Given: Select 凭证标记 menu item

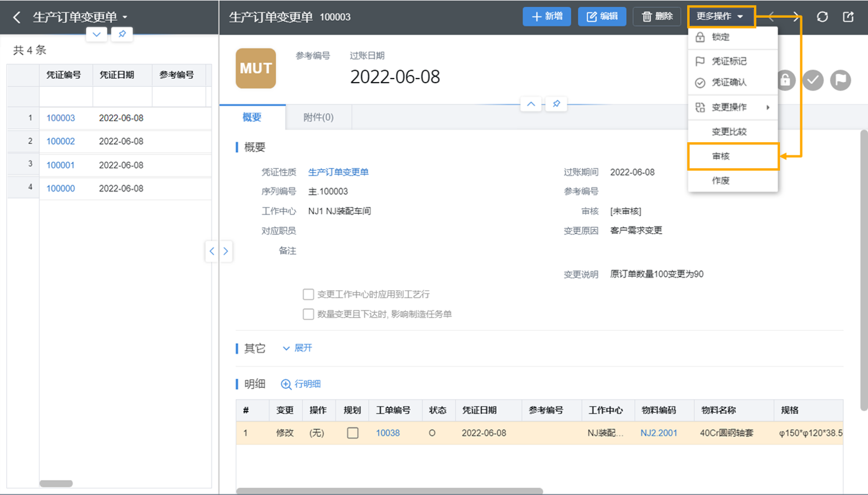Looking at the screenshot, I should pyautogui.click(x=732, y=61).
